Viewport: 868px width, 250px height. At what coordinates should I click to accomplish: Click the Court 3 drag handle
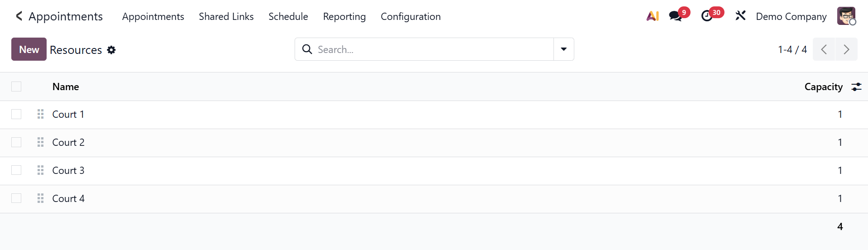40,170
